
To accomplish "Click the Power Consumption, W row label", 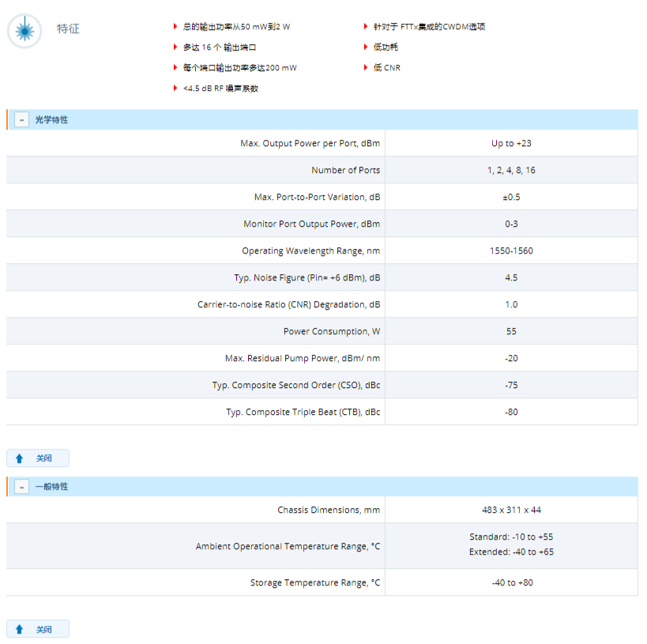I will point(331,331).
